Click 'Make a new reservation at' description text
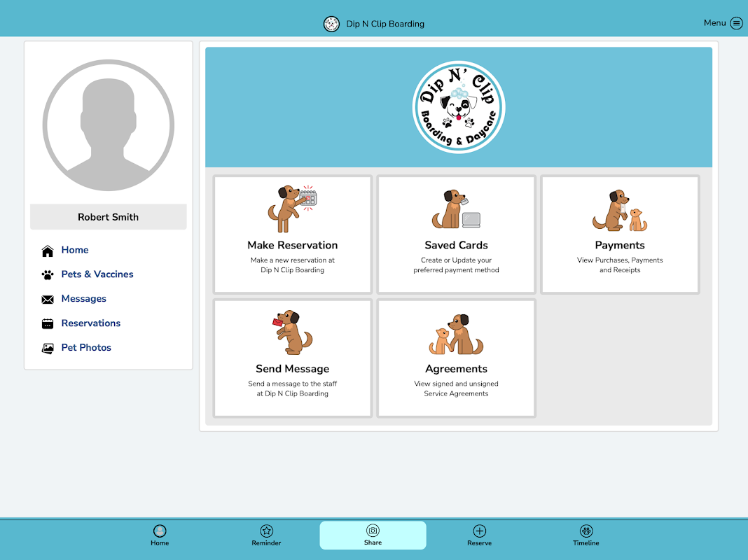748x560 pixels. [293, 260]
